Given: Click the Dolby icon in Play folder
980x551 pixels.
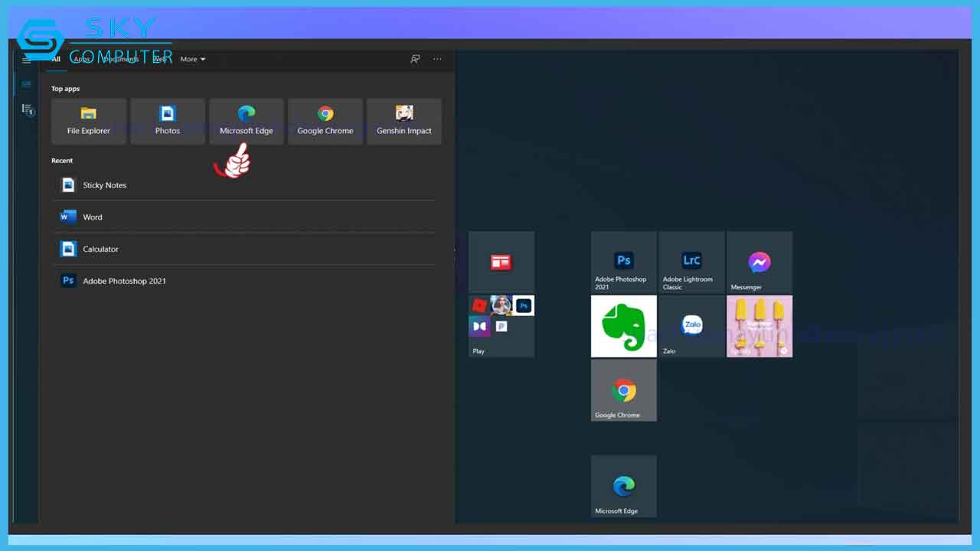Looking at the screenshot, I should point(479,327).
